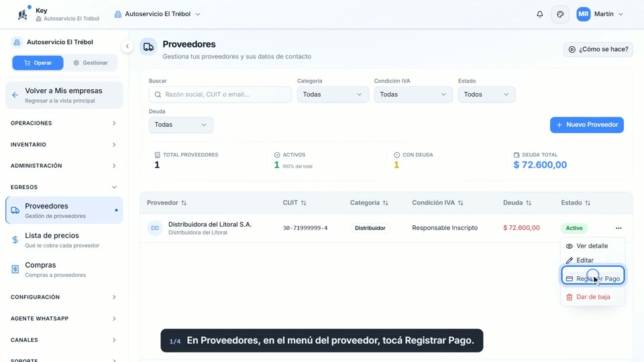Expand the AGENTE WHATSAPP sidebar section
This screenshot has height=362, width=644.
(x=64, y=318)
